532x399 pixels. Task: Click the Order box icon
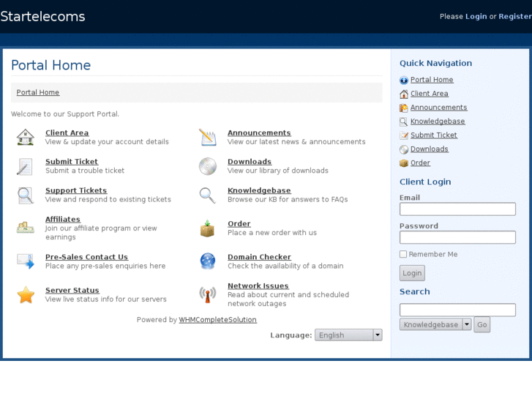point(208,228)
